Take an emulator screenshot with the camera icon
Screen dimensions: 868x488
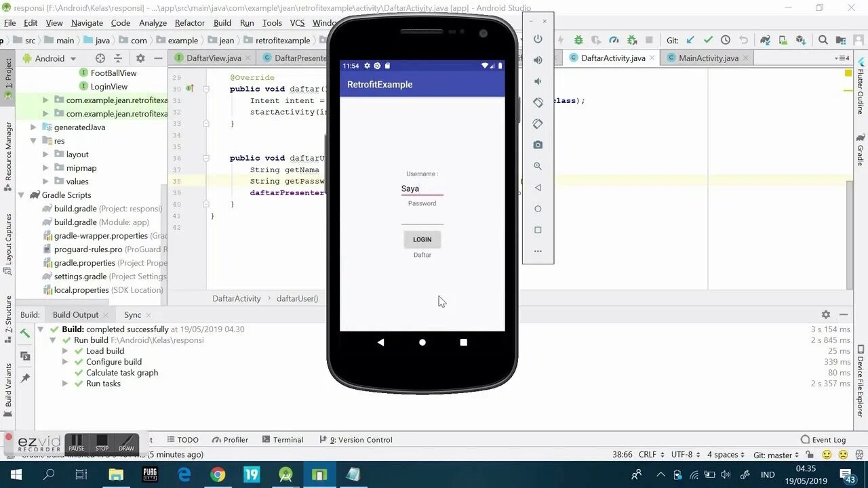[538, 145]
